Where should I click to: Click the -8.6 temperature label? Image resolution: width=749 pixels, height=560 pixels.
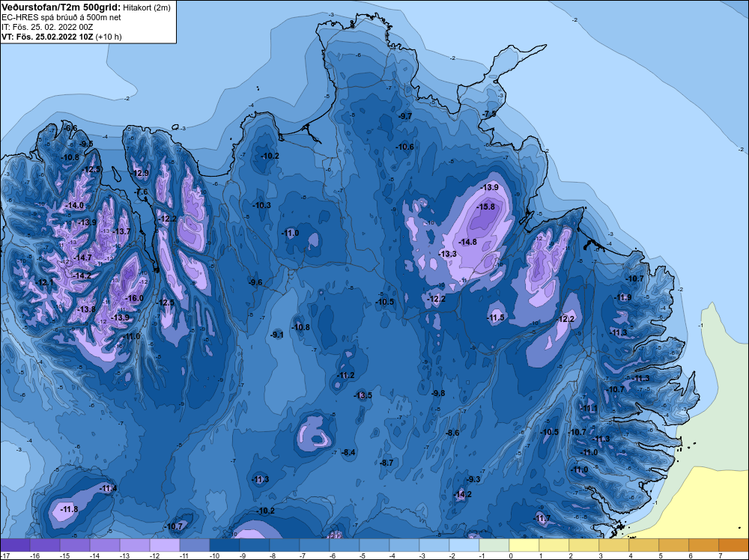452,433
